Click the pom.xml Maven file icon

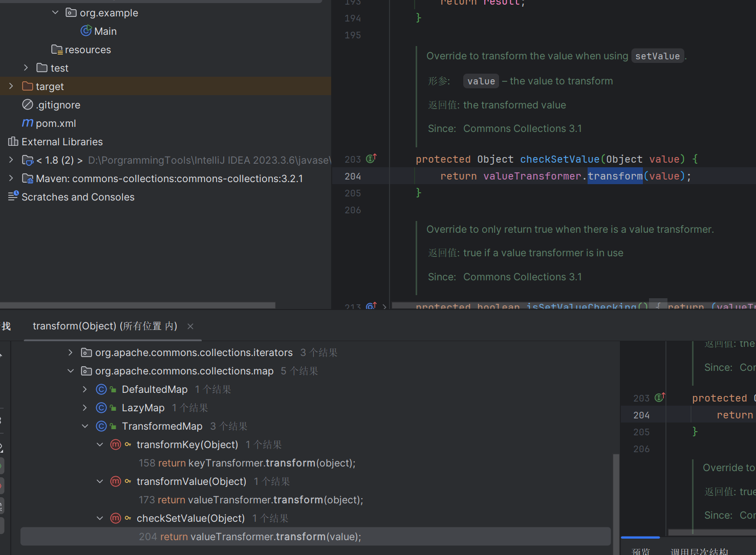(x=28, y=123)
